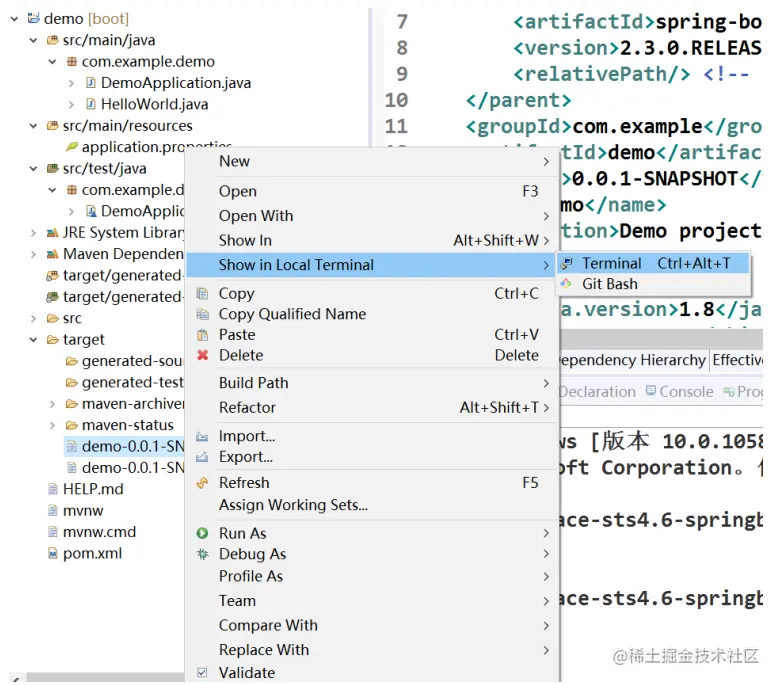Switch to the Console view tab
The image size is (779, 685).
click(x=679, y=391)
